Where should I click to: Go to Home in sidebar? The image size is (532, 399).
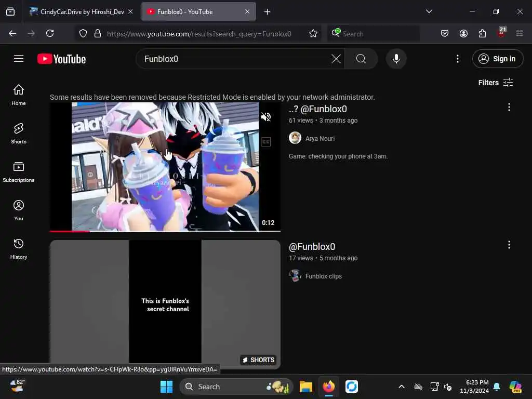pos(19,95)
